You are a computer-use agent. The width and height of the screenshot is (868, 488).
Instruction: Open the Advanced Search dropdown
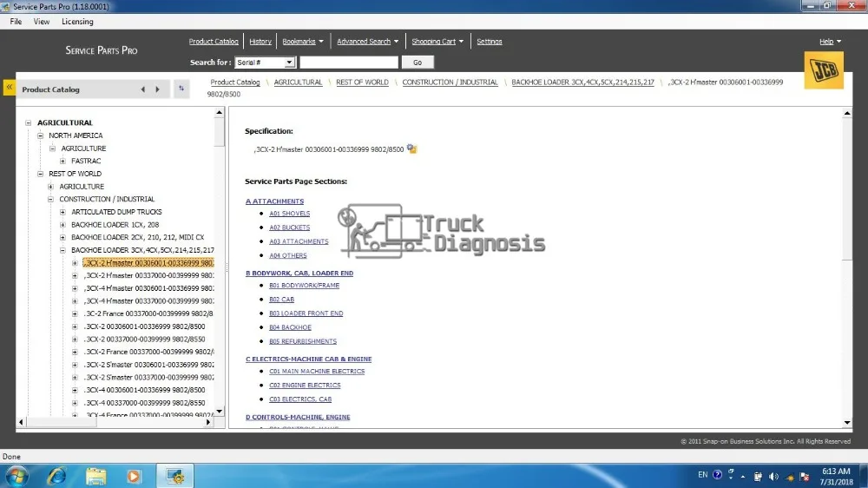[367, 42]
